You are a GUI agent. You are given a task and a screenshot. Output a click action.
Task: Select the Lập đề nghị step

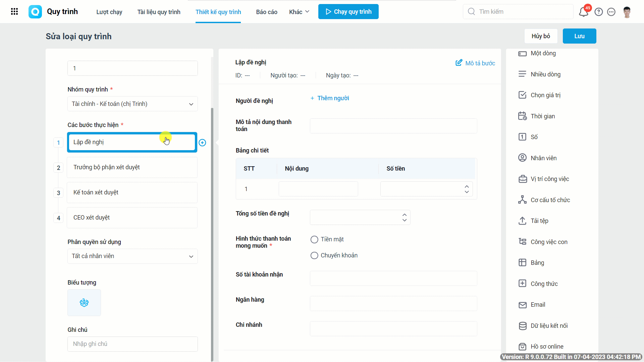(x=132, y=142)
